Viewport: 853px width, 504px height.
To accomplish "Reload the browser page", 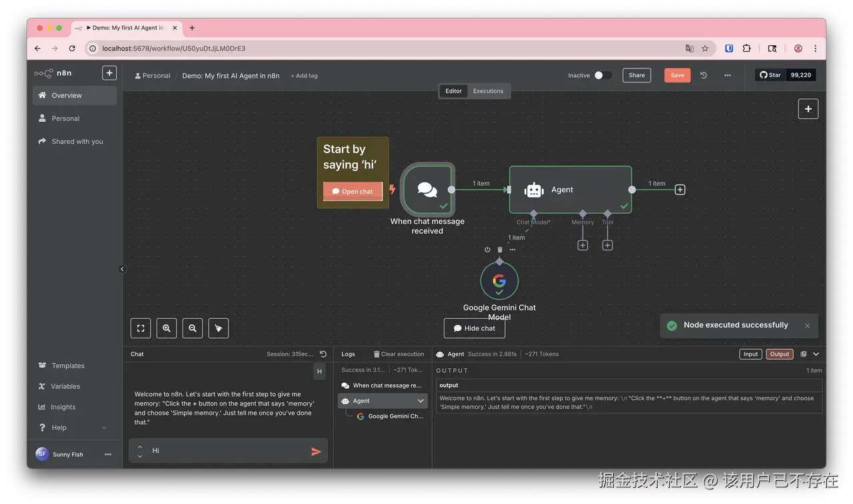I will click(72, 49).
